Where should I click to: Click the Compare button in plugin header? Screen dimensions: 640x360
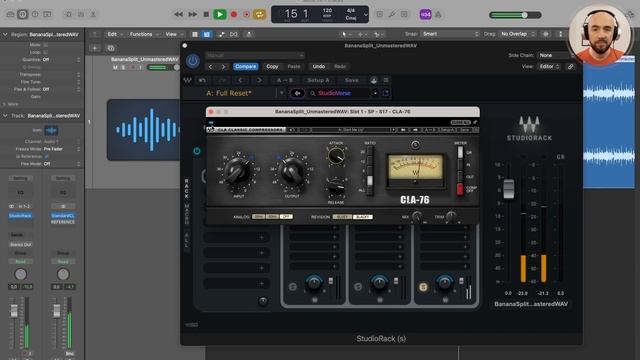pyautogui.click(x=246, y=67)
